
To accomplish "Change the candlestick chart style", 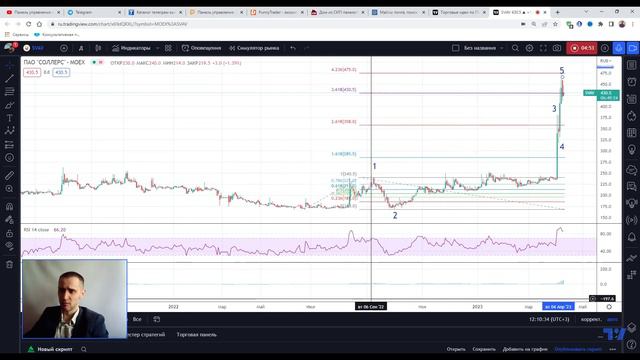I will (98, 48).
